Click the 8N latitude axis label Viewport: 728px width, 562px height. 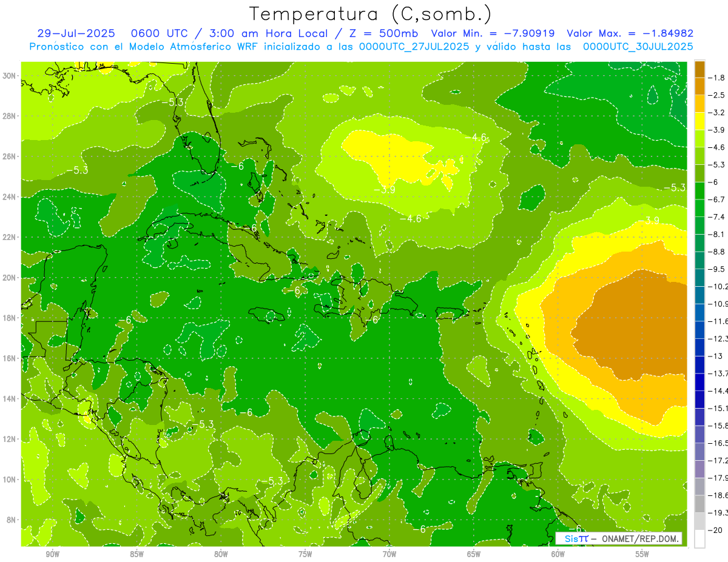pos(12,520)
